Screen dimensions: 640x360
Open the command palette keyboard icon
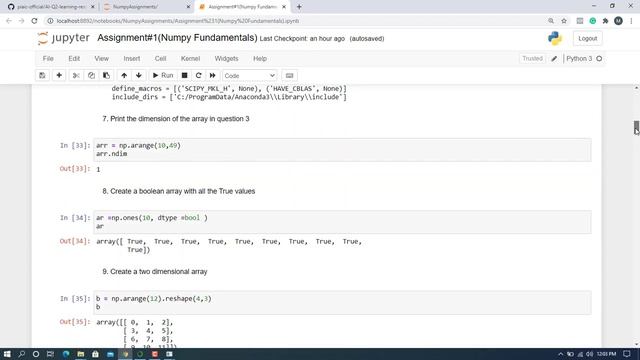tap(289, 76)
